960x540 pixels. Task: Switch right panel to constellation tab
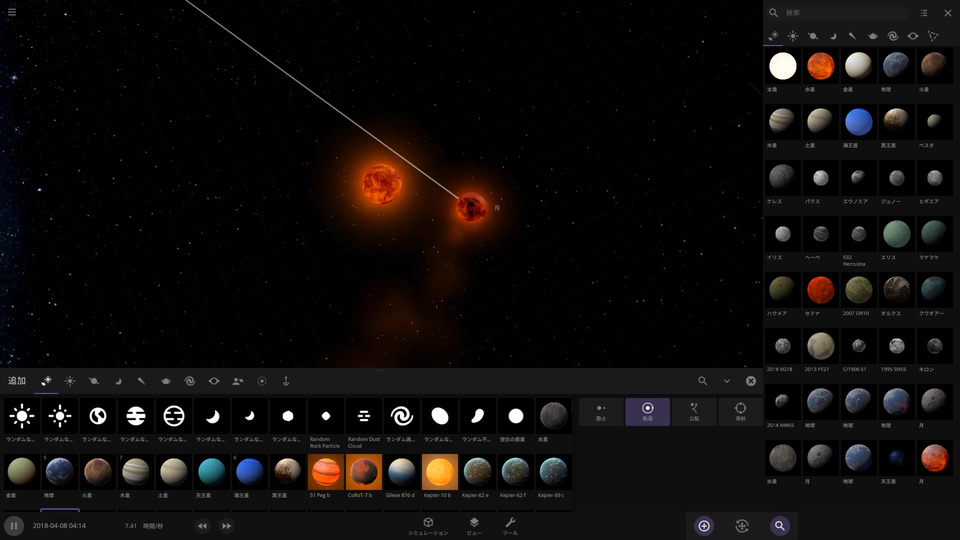(x=932, y=36)
